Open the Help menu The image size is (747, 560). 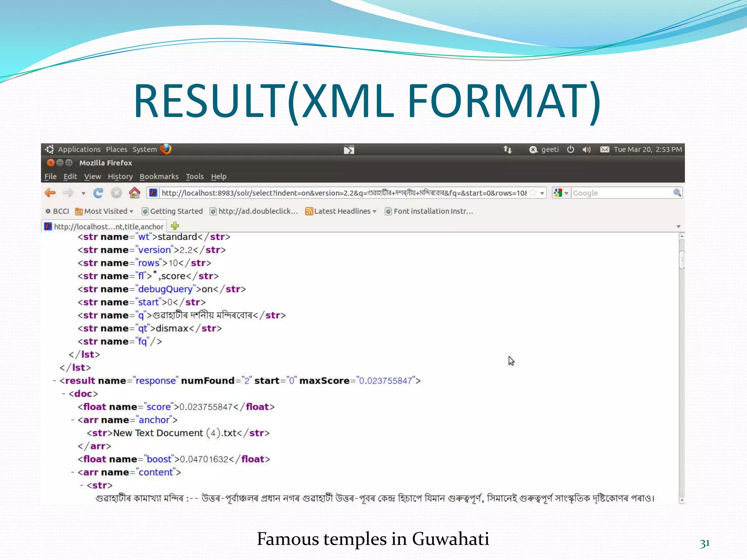click(218, 176)
